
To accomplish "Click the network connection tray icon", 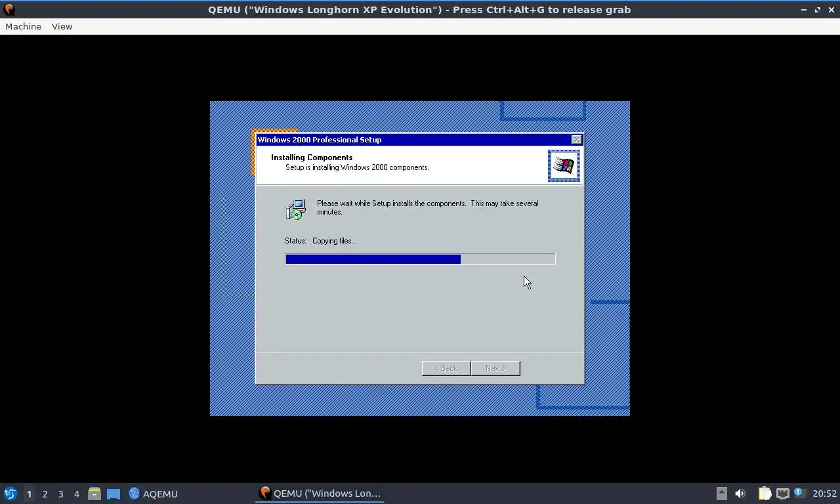I will (x=782, y=493).
